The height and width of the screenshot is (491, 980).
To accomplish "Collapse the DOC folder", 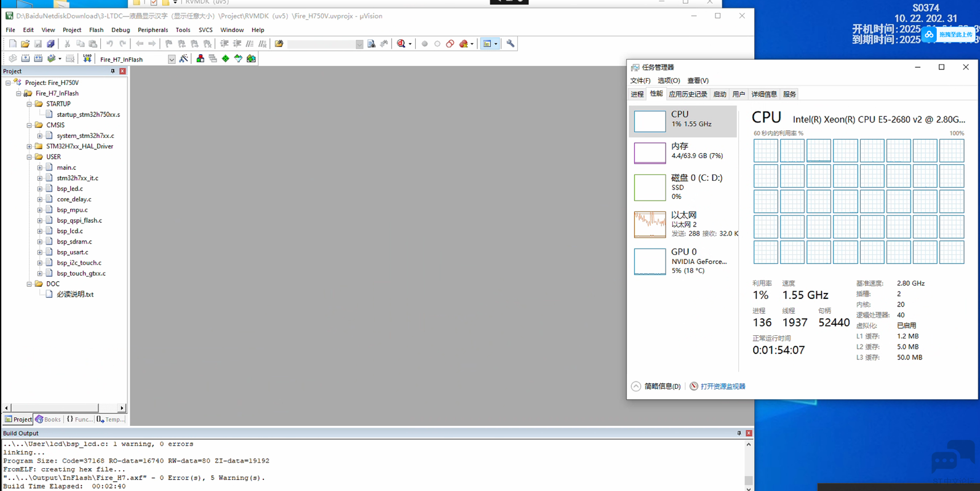I will click(x=29, y=284).
